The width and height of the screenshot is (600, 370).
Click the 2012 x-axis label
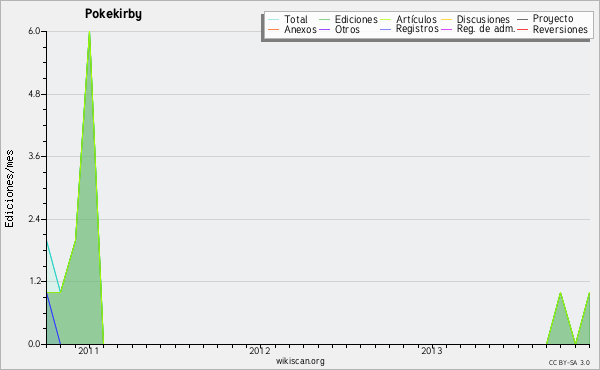260,351
